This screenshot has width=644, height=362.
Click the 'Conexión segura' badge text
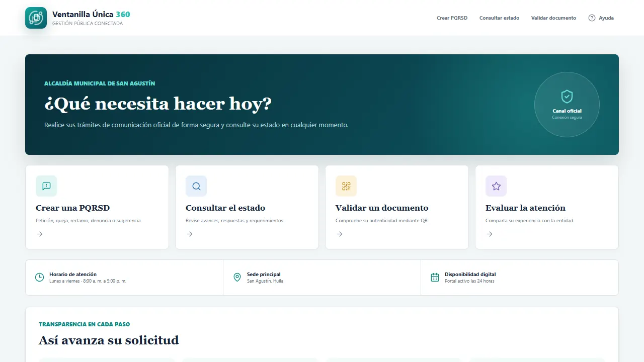tap(567, 118)
